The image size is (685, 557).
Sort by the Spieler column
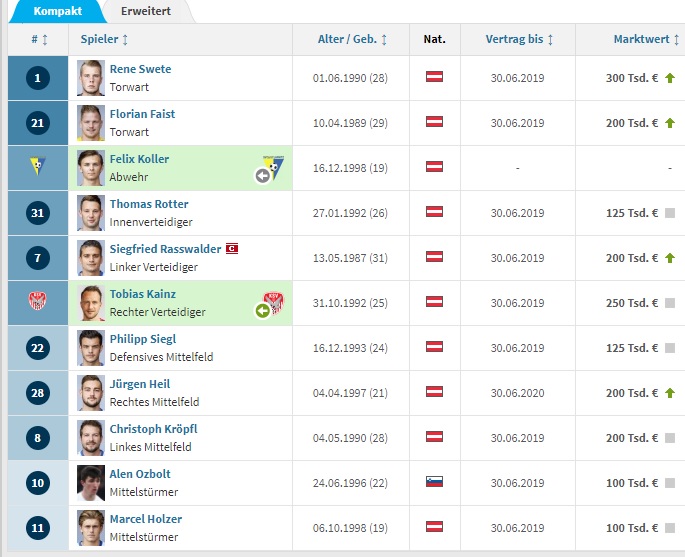coord(104,39)
